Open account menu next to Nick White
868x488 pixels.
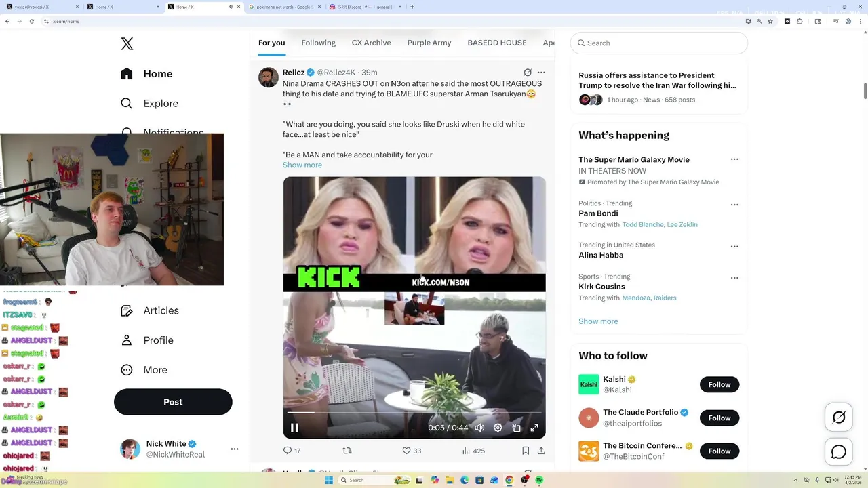(235, 449)
